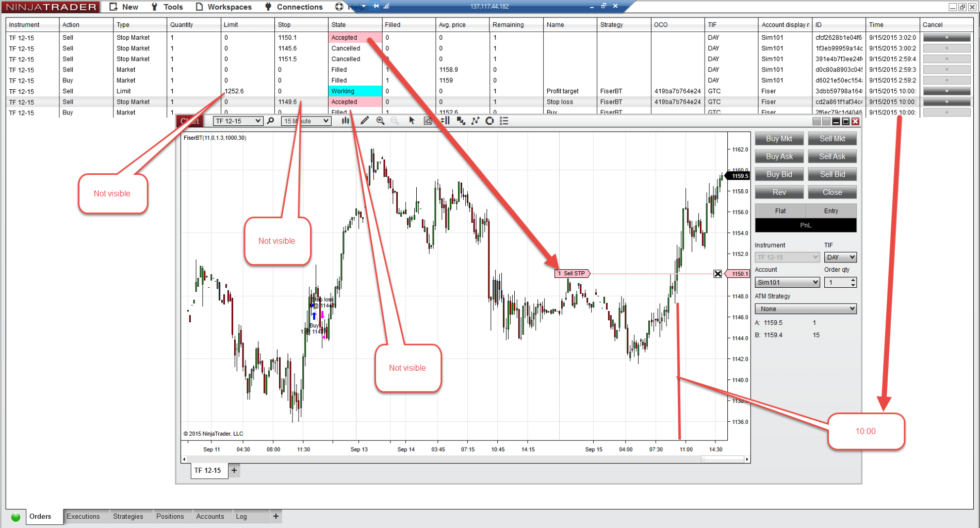Viewport: 980px width, 528px height.
Task: Minimize the chart window
Action: click(836, 121)
